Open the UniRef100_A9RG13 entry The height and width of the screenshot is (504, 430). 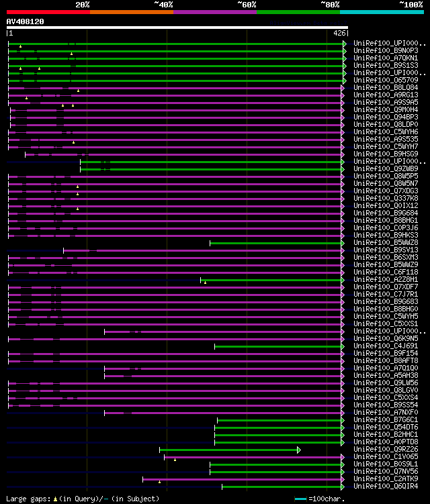[386, 95]
